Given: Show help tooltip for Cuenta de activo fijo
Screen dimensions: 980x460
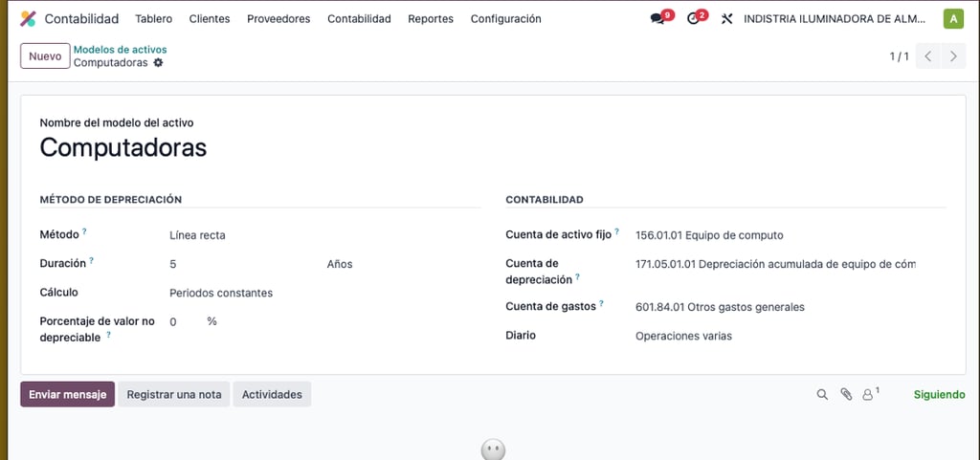Looking at the screenshot, I should [x=617, y=231].
